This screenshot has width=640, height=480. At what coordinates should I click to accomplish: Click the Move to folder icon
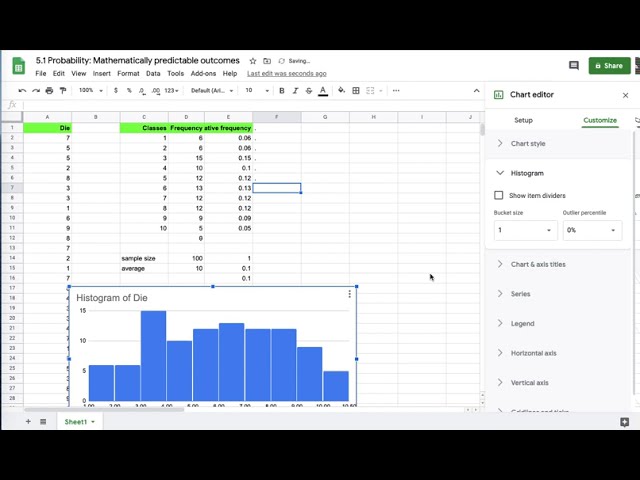coord(267,61)
